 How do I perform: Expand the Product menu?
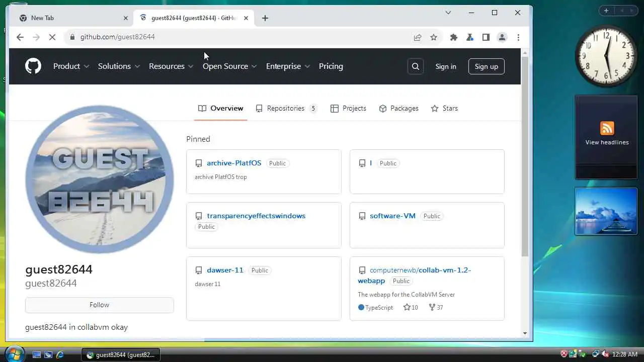point(71,66)
